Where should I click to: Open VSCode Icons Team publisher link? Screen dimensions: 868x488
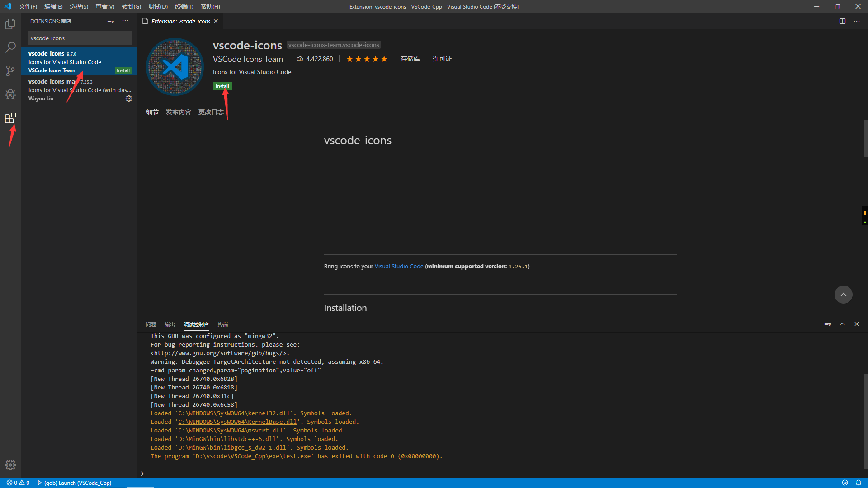click(x=248, y=59)
